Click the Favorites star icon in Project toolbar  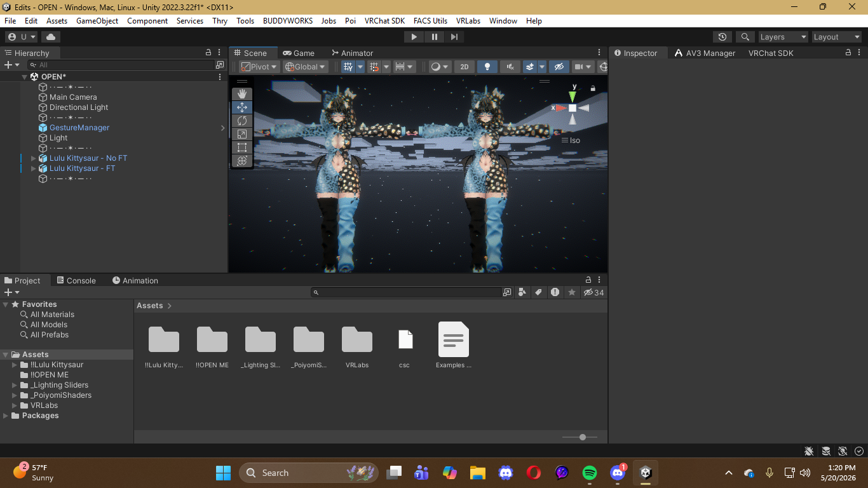pos(572,292)
